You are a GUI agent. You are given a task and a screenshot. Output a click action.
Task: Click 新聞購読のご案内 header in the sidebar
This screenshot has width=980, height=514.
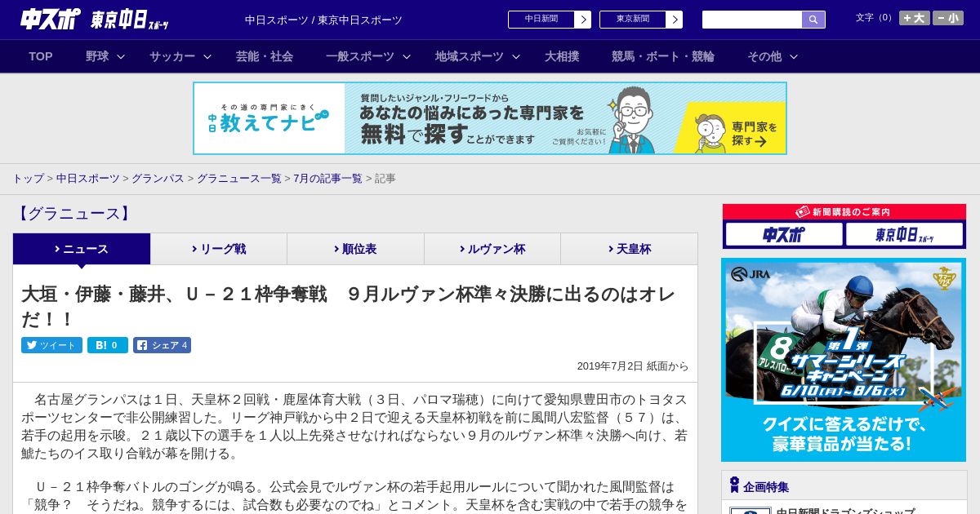(844, 211)
